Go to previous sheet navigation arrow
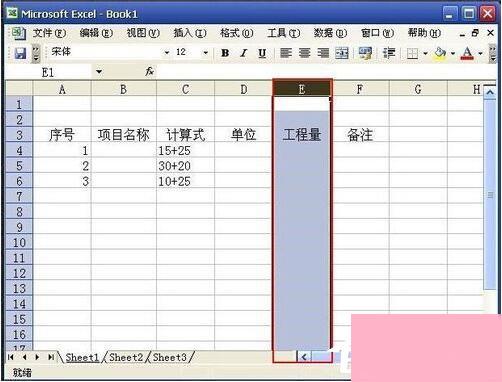 click(x=24, y=357)
